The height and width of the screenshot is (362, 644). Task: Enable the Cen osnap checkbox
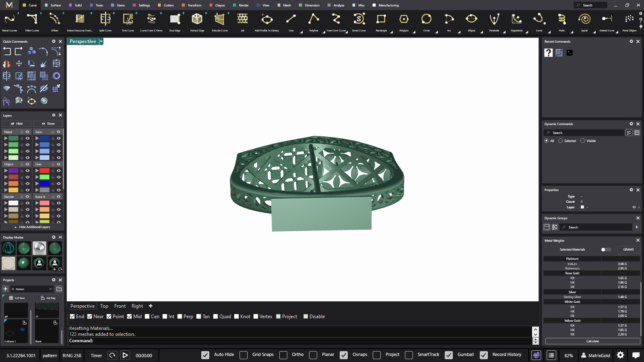click(147, 317)
